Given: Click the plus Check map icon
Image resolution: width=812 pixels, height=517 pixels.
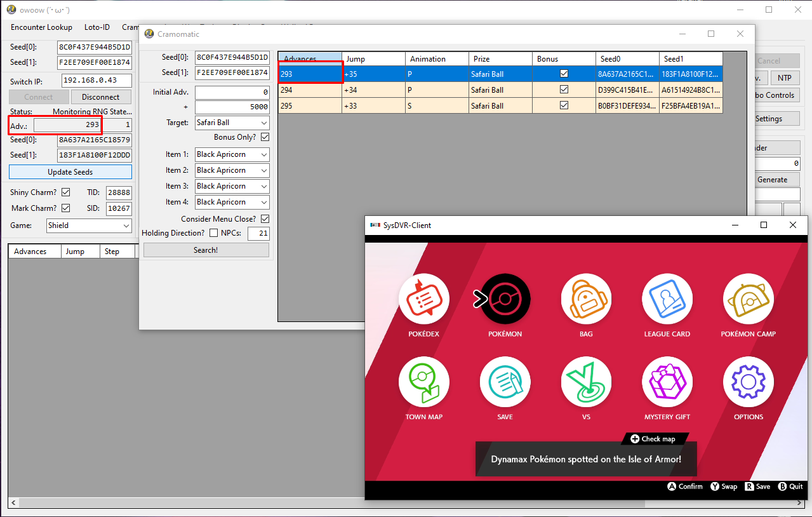Looking at the screenshot, I should tap(635, 439).
